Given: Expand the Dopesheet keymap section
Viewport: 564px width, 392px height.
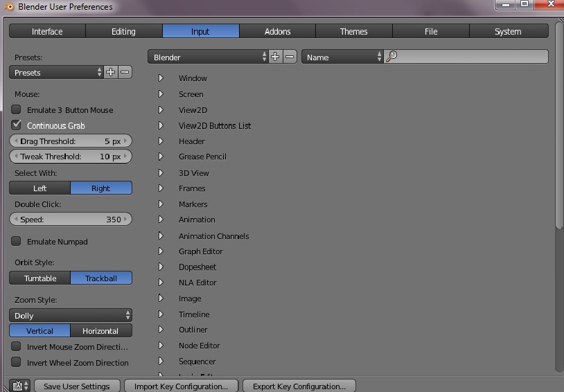Looking at the screenshot, I should coord(161,267).
